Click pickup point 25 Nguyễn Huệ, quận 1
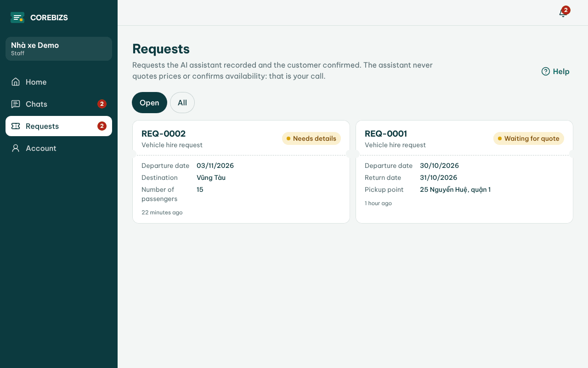The width and height of the screenshot is (588, 368). [x=455, y=190]
